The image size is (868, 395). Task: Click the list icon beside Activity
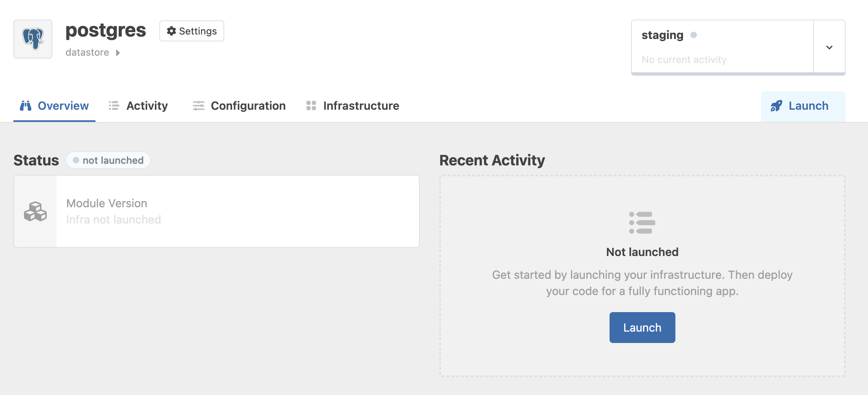(113, 106)
